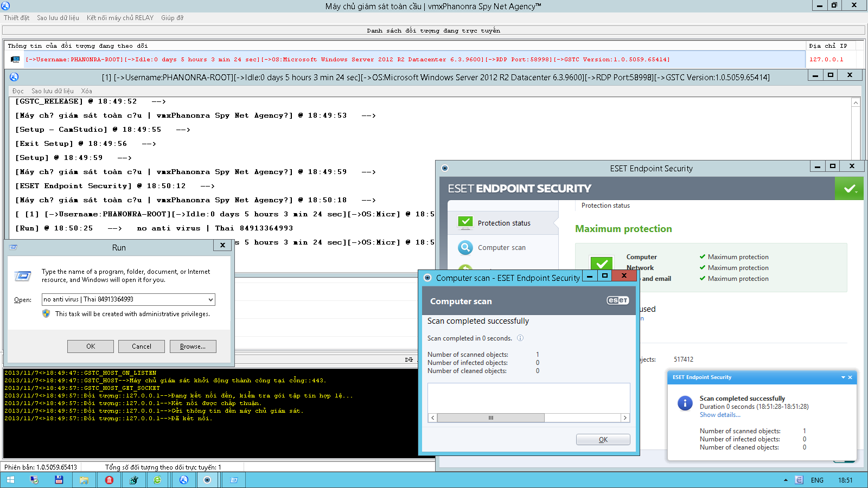Image resolution: width=868 pixels, height=488 pixels.
Task: Click Cancel in the Run dialog
Action: 142,346
